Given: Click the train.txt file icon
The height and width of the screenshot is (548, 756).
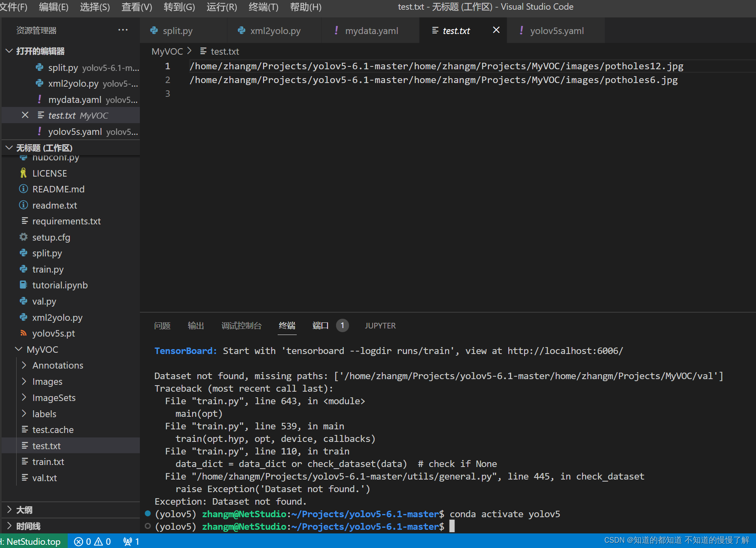Looking at the screenshot, I should coord(25,461).
